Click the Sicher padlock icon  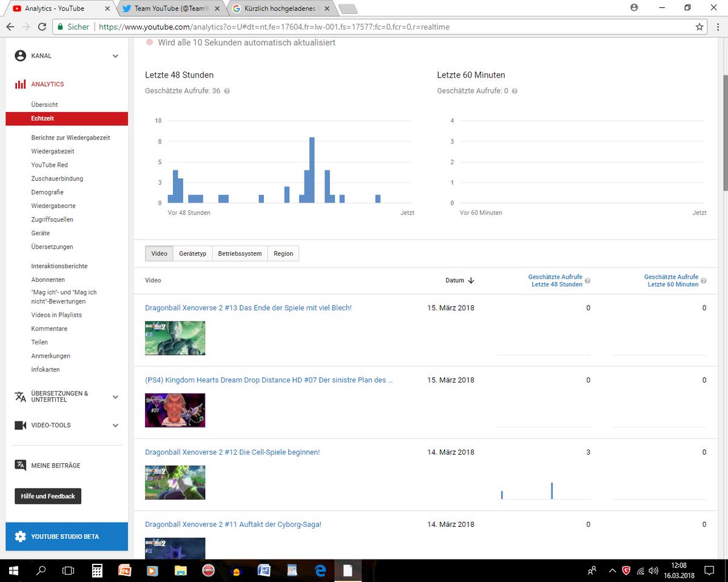click(x=59, y=27)
